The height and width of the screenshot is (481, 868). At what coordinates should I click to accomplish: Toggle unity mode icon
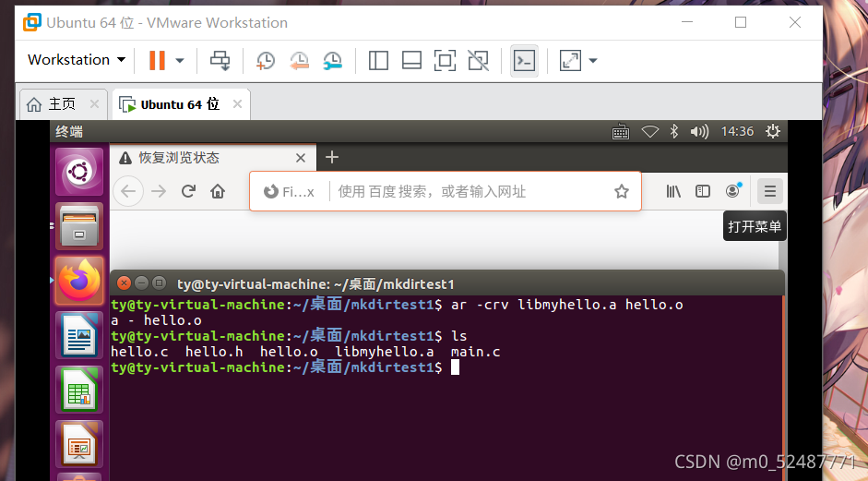pos(479,60)
